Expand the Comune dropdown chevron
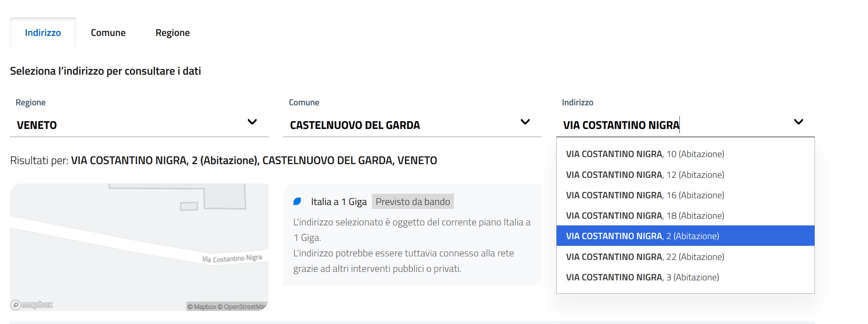 tap(525, 122)
